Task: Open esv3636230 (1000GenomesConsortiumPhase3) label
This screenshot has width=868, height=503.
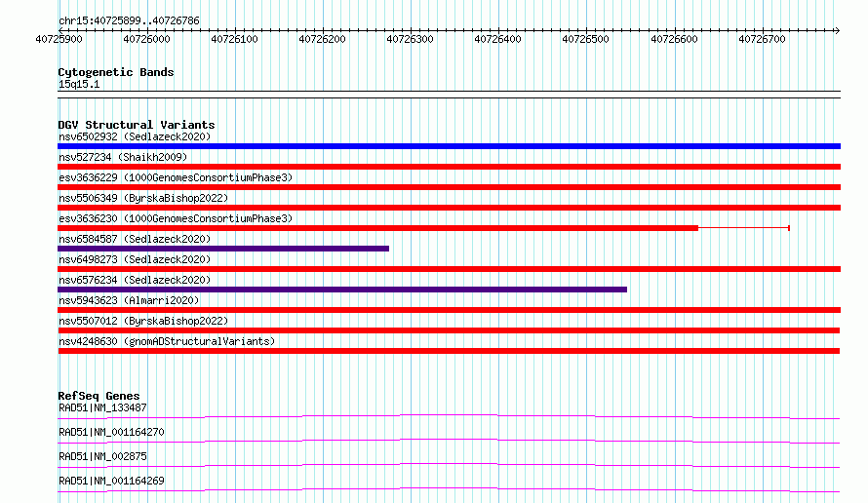Action: (x=176, y=218)
